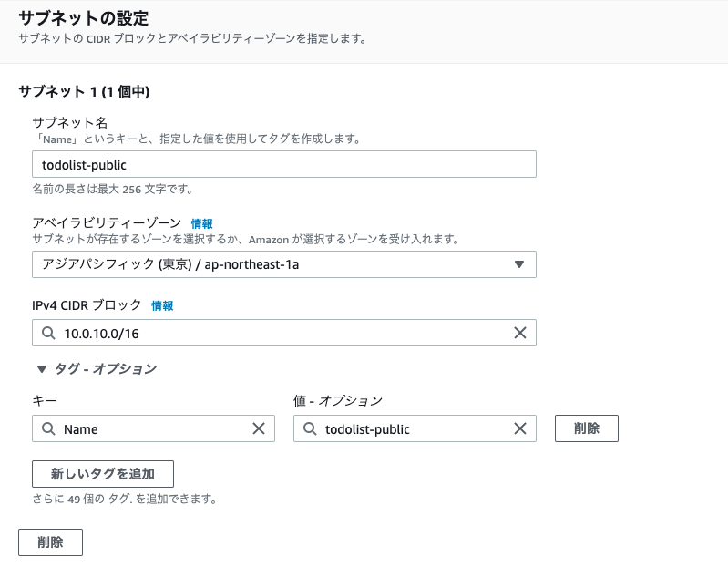Viewport: 728px width, 567px height.
Task: Click the さらに 49 個のタグ hint text
Action: tap(125, 499)
